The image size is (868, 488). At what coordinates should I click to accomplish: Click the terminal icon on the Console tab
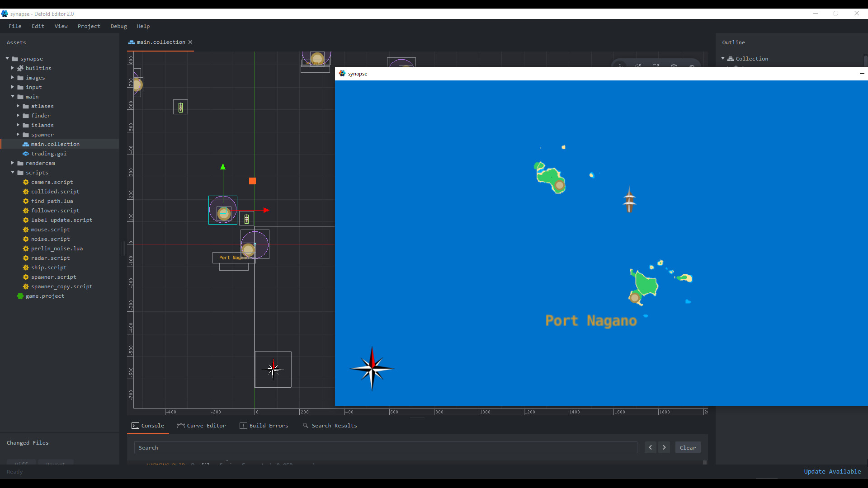pos(135,426)
